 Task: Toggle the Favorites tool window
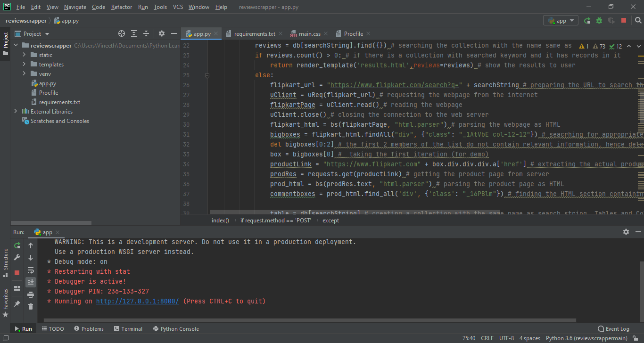point(5,303)
